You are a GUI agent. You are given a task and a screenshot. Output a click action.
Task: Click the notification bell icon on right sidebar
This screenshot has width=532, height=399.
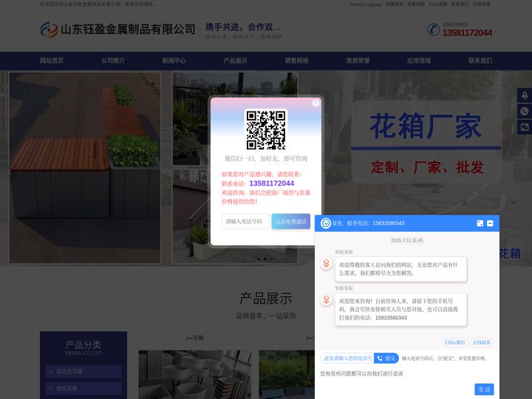(x=525, y=95)
